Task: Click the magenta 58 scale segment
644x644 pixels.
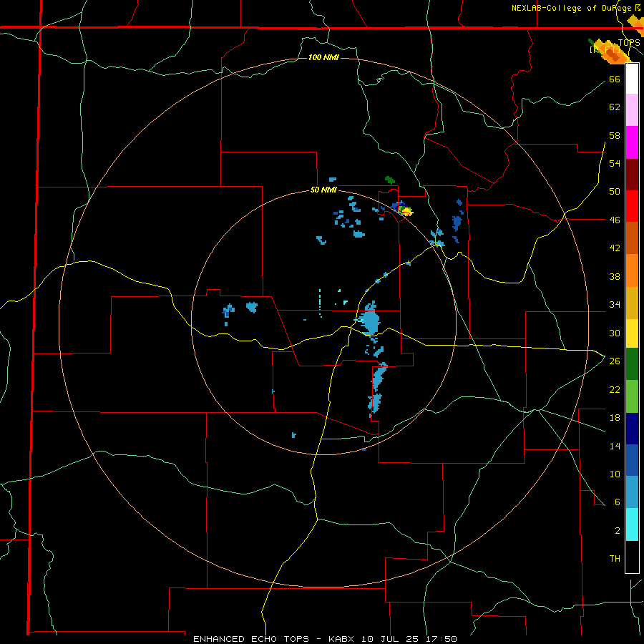Action: [x=632, y=142]
